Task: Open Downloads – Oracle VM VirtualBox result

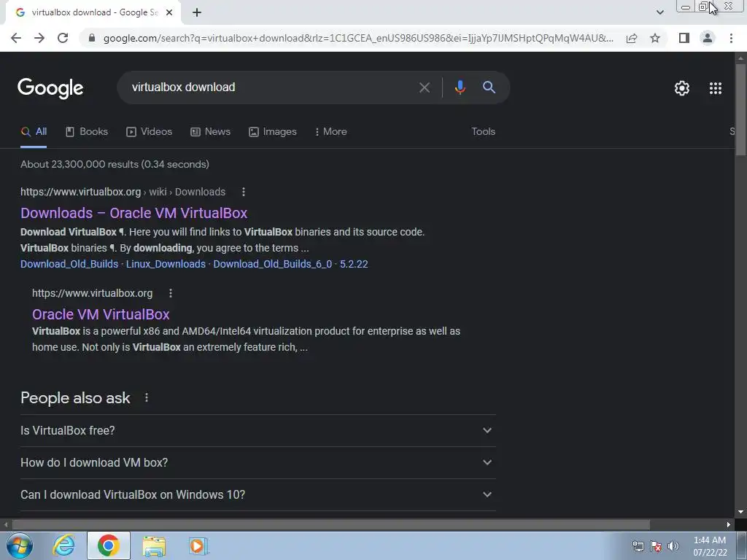Action: [x=134, y=213]
